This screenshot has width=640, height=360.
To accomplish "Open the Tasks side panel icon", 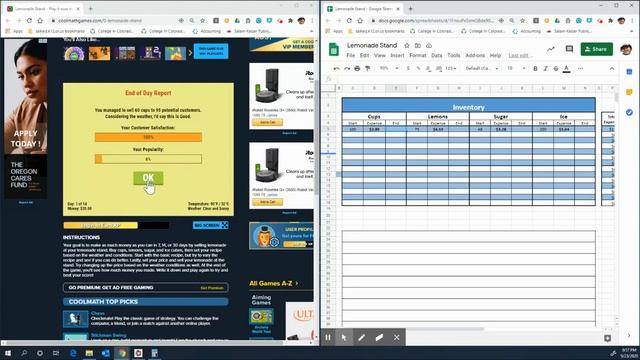I will click(629, 112).
